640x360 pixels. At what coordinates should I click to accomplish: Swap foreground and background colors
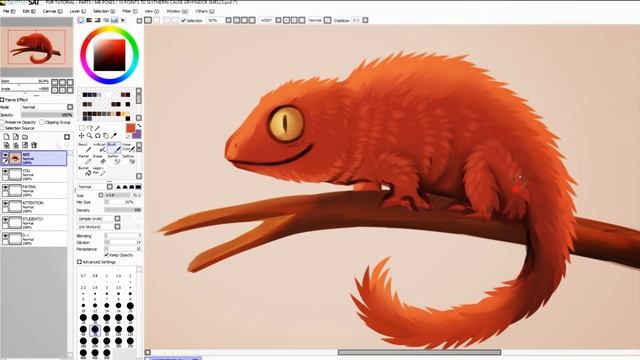(139, 126)
